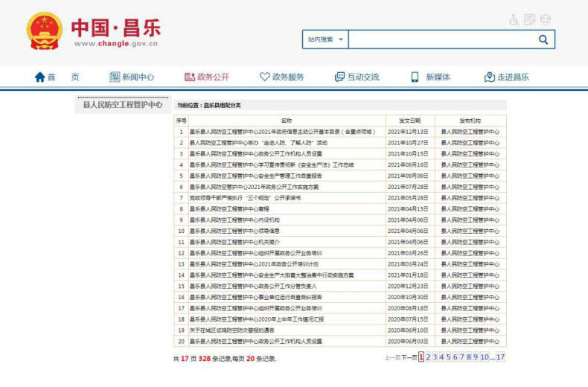Click the chat bubble icon beside 互动交流
588x387 pixels.
click(x=339, y=77)
